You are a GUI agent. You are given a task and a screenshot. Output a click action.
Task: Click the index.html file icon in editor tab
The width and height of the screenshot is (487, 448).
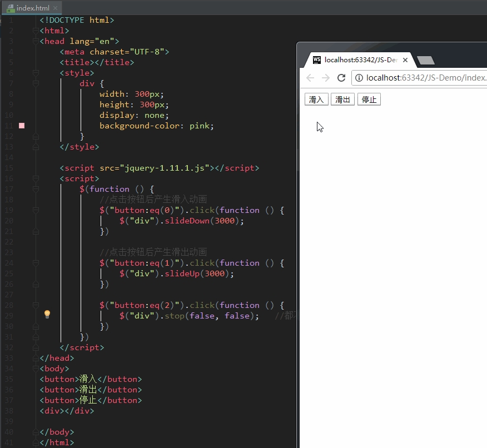(x=10, y=8)
